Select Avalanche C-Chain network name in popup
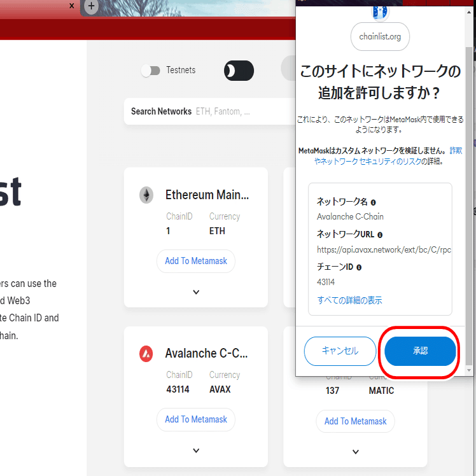 coord(350,217)
